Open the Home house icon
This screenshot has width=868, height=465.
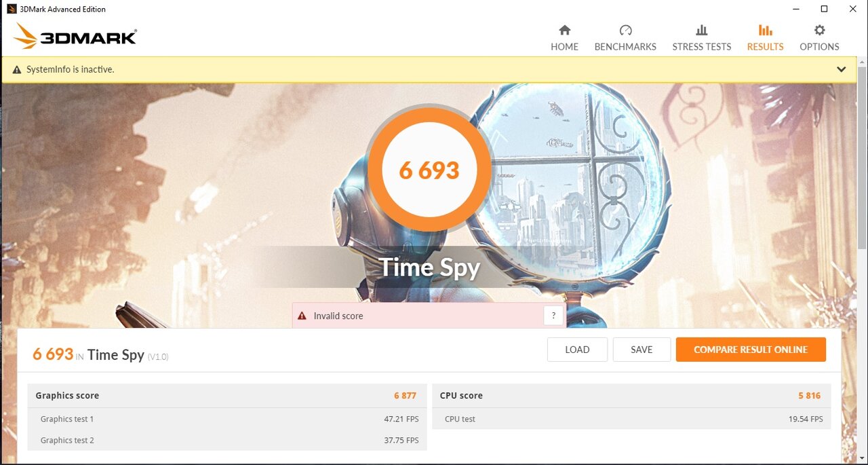pyautogui.click(x=564, y=30)
